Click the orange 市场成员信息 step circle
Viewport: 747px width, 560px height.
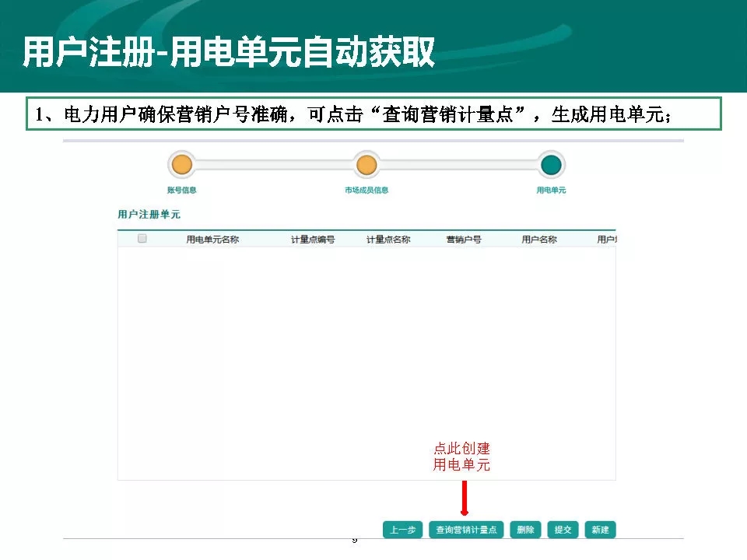pos(366,165)
